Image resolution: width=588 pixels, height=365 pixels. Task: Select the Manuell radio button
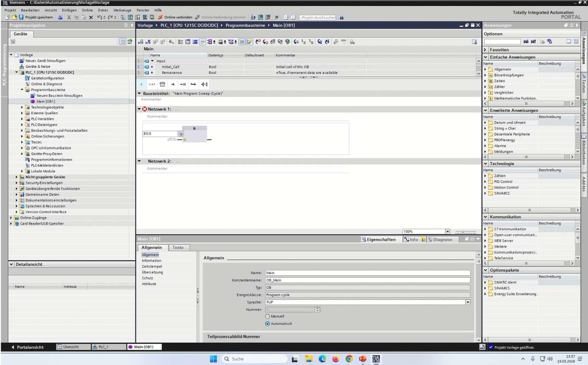click(x=267, y=317)
